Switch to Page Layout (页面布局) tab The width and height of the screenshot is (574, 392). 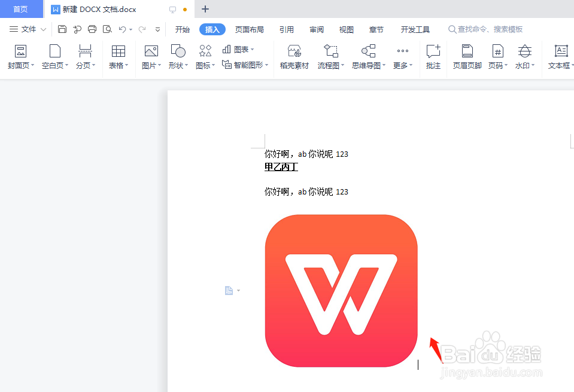click(x=250, y=29)
